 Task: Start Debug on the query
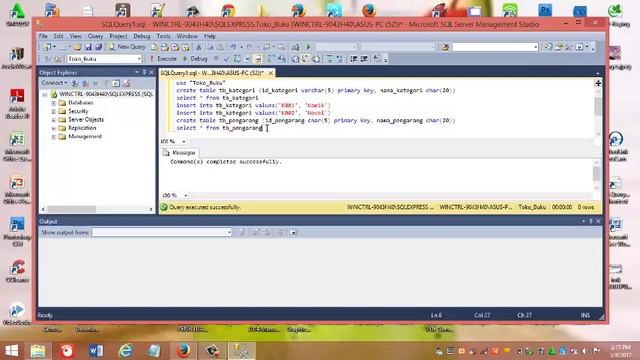196,59
